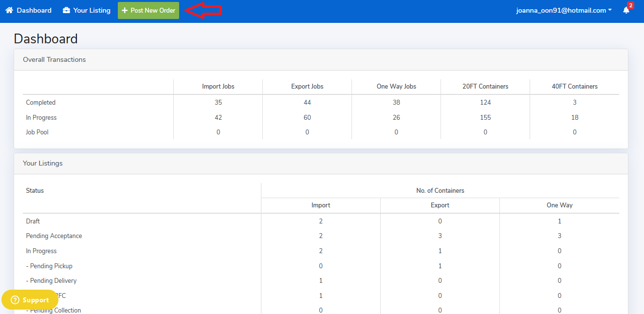Open the Dashboard nav item text

click(x=34, y=10)
